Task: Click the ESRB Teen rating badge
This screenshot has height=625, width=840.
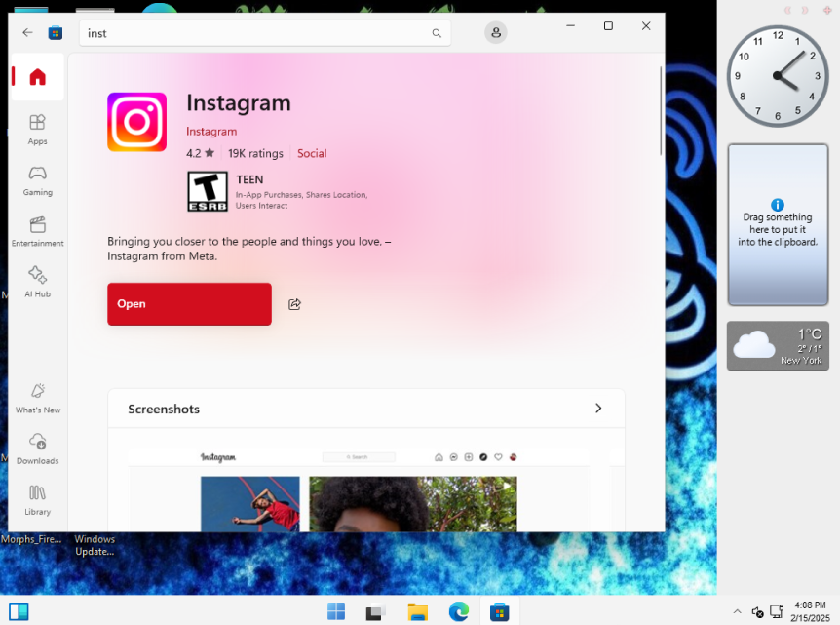Action: 208,191
